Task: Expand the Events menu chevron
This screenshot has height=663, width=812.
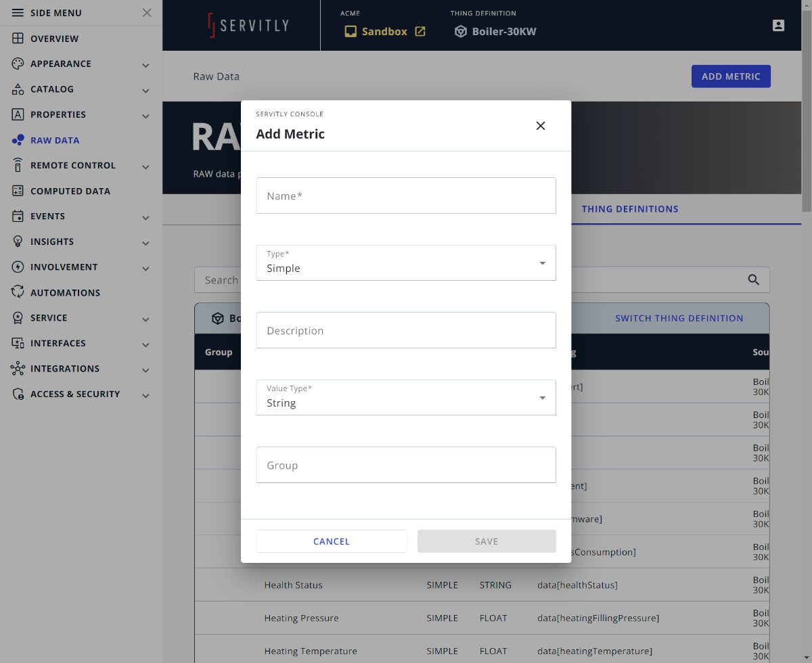Action: [145, 217]
